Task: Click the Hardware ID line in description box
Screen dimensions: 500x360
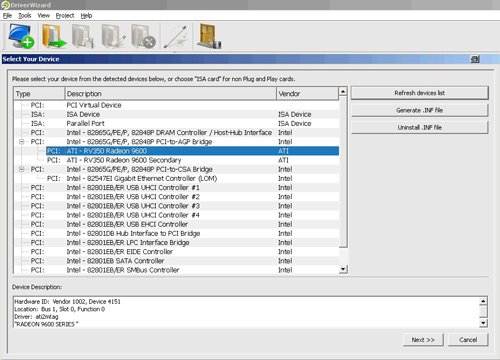Action: (x=67, y=302)
